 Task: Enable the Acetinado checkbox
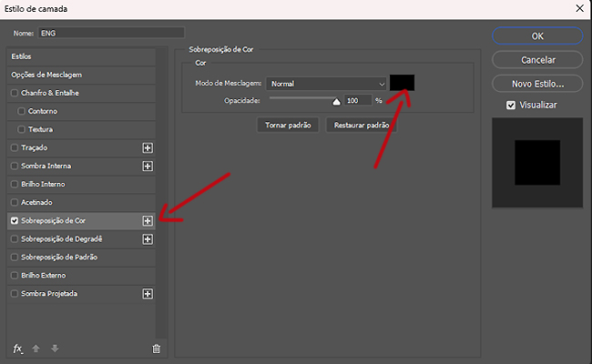15,202
